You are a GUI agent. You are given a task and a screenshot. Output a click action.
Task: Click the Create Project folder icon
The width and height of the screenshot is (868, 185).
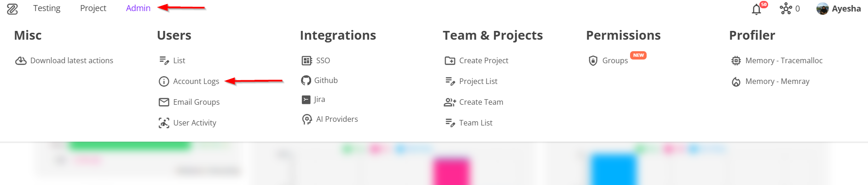[450, 61]
